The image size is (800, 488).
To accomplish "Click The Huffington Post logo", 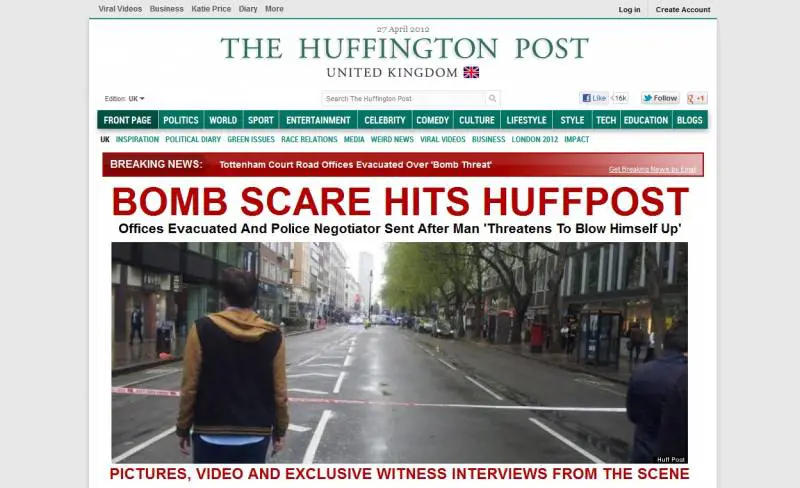I will tap(405, 48).
